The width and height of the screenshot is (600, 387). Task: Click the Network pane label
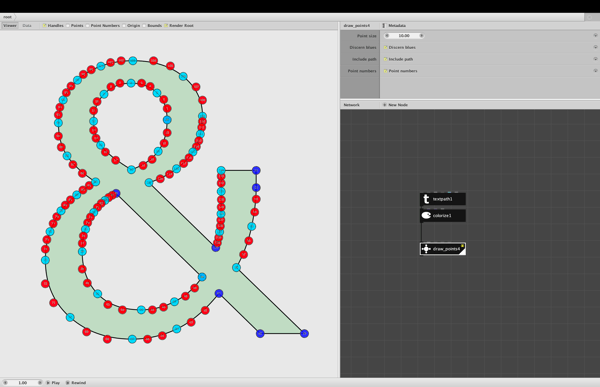point(351,105)
